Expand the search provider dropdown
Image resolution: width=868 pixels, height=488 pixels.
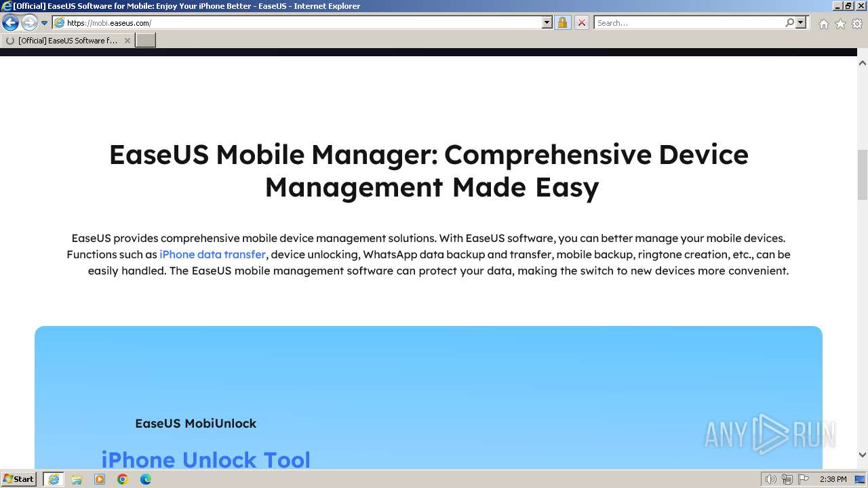click(x=801, y=22)
